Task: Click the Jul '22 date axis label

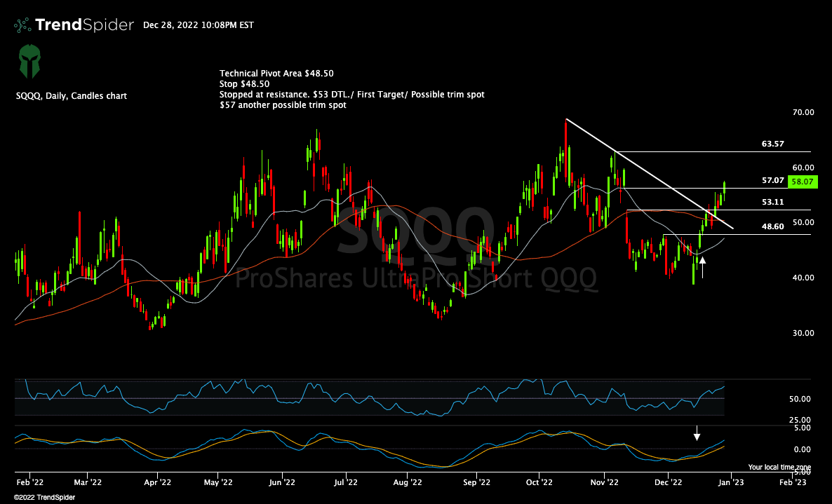Action: coord(345,482)
